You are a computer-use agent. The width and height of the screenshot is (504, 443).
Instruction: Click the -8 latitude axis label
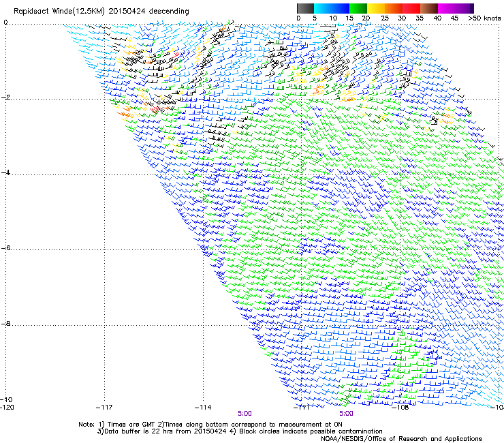coord(5,323)
